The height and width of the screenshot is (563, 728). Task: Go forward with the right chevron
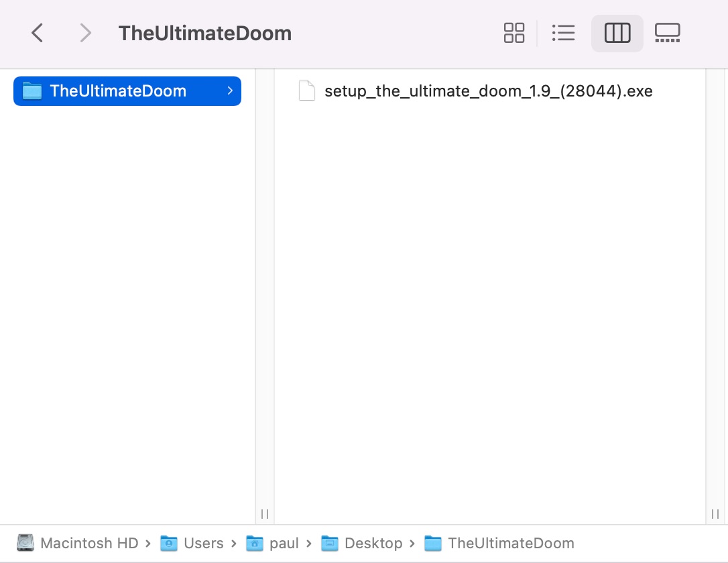click(85, 33)
